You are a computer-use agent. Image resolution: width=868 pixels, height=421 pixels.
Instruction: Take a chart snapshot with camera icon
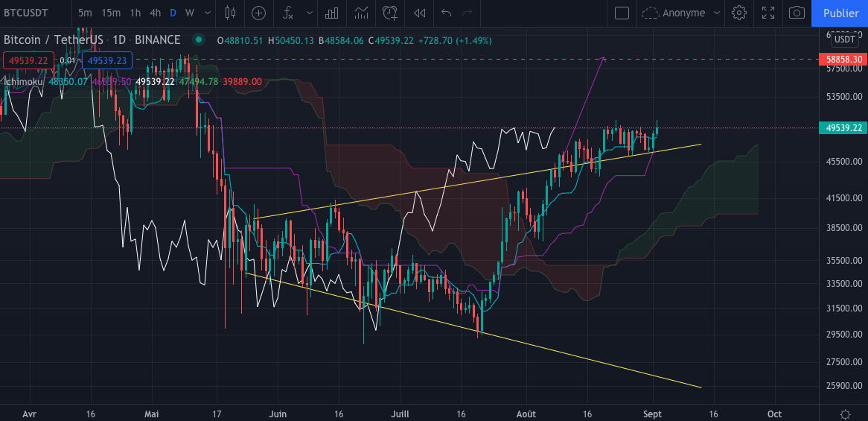tap(797, 13)
